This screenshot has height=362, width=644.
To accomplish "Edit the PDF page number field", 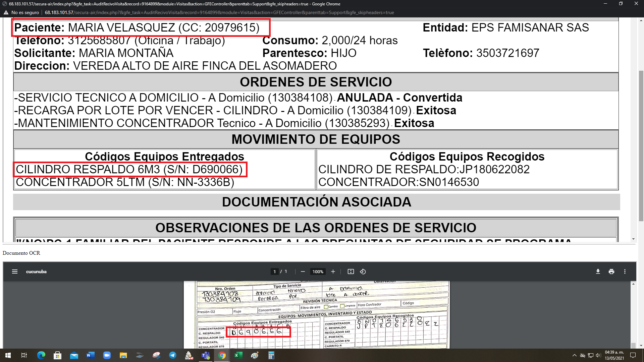I will pyautogui.click(x=275, y=271).
